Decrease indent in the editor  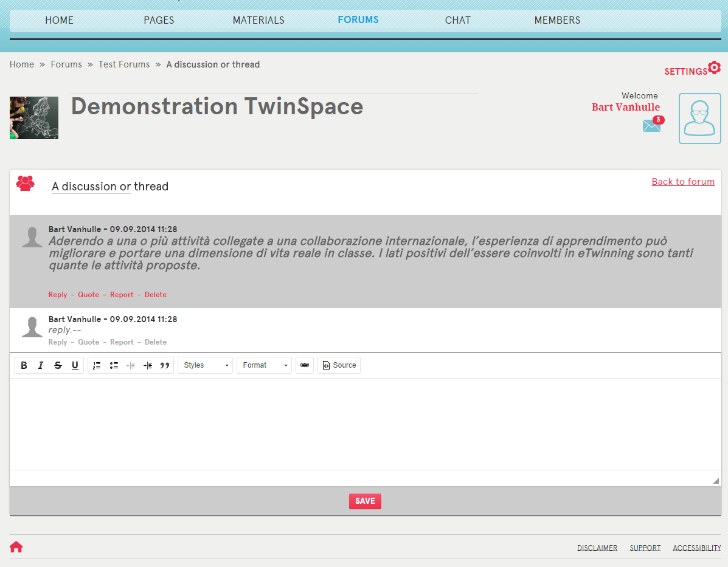click(131, 365)
